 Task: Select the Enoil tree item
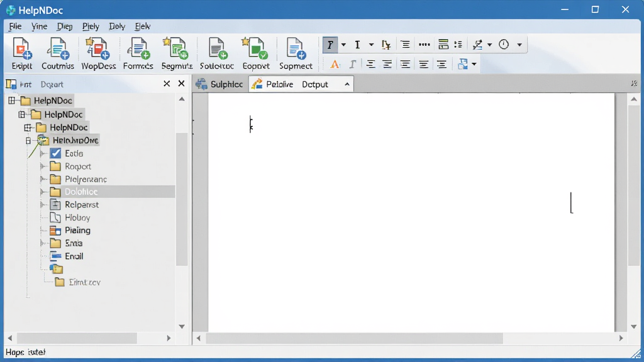tap(74, 256)
